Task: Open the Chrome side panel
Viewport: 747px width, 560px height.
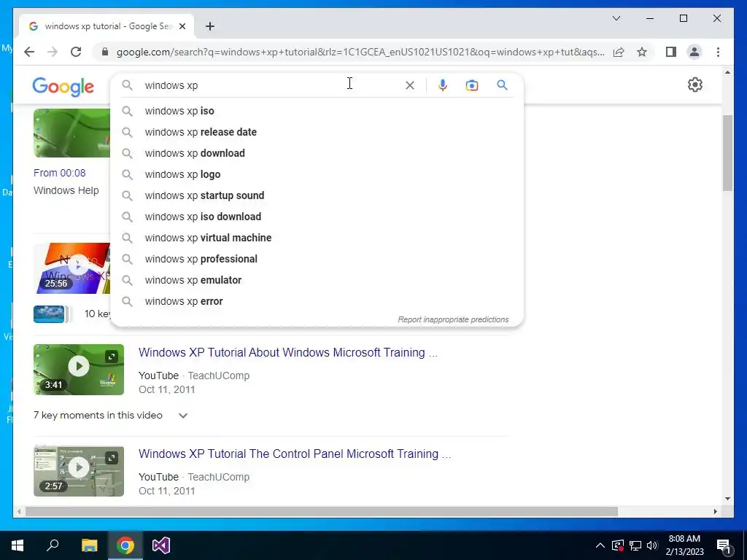Action: click(x=671, y=52)
